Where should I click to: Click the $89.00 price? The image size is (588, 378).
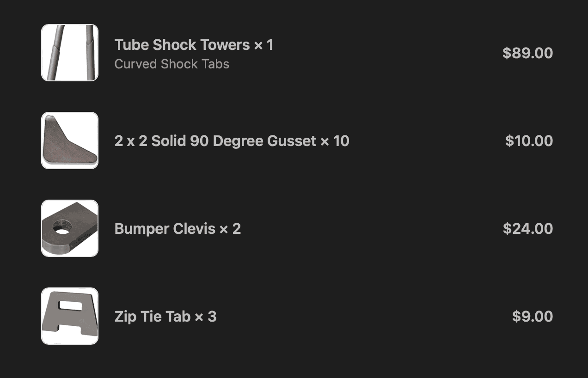528,53
